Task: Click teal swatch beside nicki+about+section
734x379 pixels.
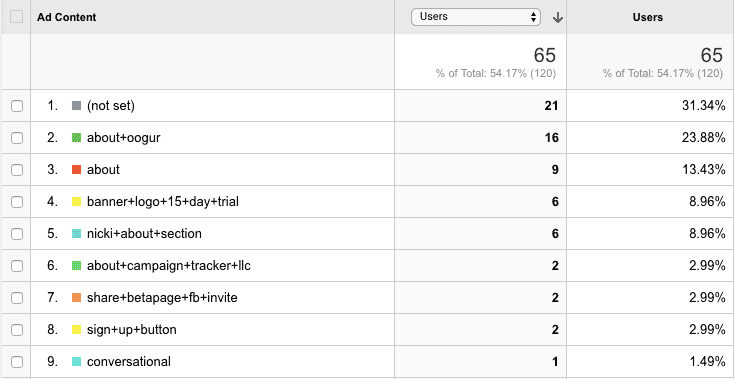Action: (x=76, y=233)
